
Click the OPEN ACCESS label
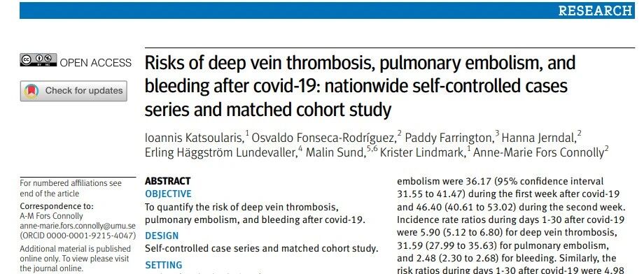pos(96,63)
